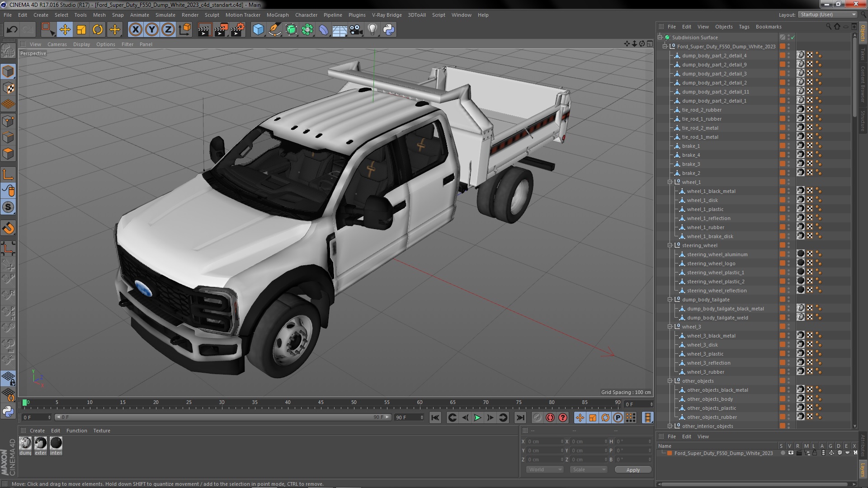Open layer manager View menu
Image resolution: width=868 pixels, height=488 pixels.
tap(703, 436)
